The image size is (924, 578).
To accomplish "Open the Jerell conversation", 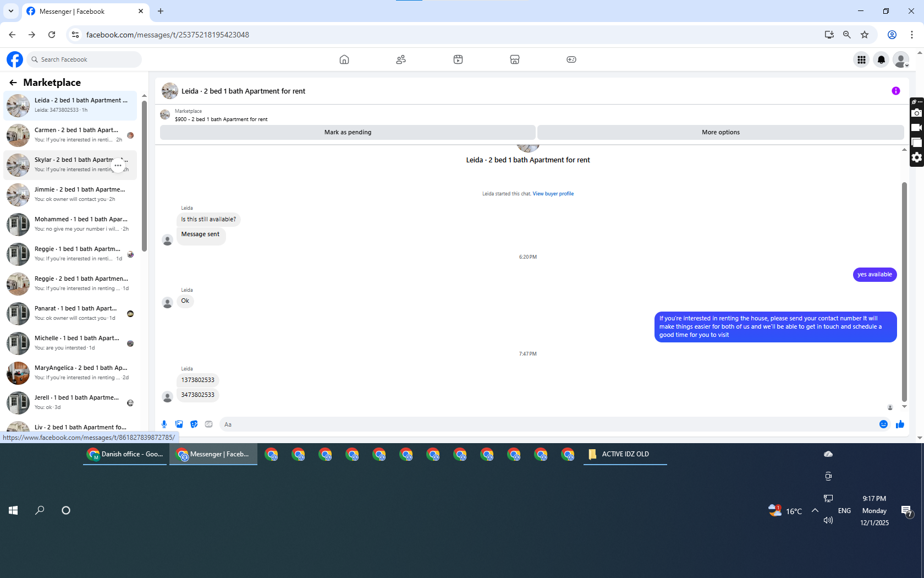I will coord(70,402).
